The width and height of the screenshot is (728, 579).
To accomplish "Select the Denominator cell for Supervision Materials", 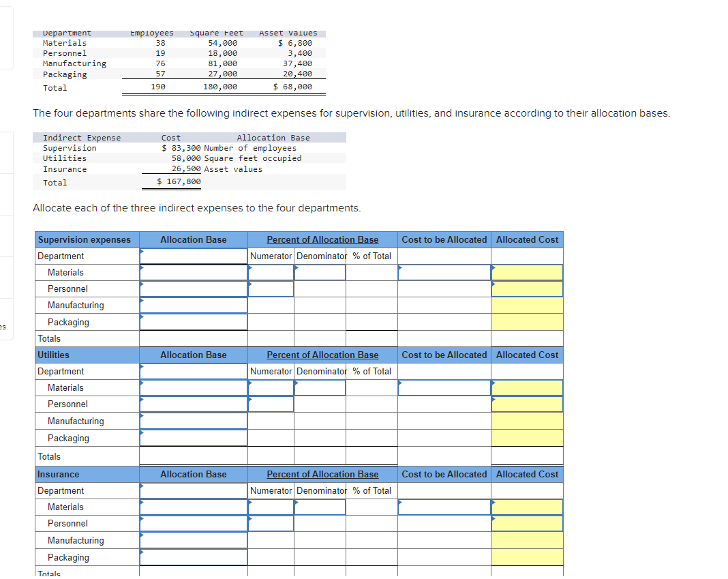I will pyautogui.click(x=320, y=271).
